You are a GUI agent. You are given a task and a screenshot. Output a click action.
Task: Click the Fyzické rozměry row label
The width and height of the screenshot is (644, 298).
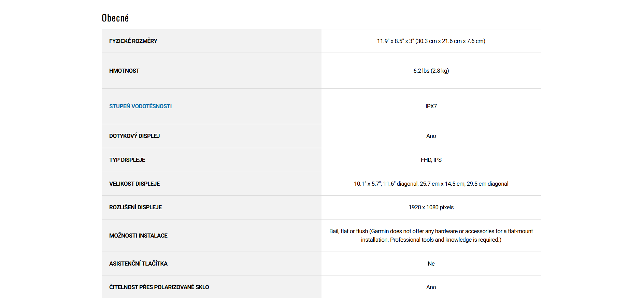[x=133, y=41]
